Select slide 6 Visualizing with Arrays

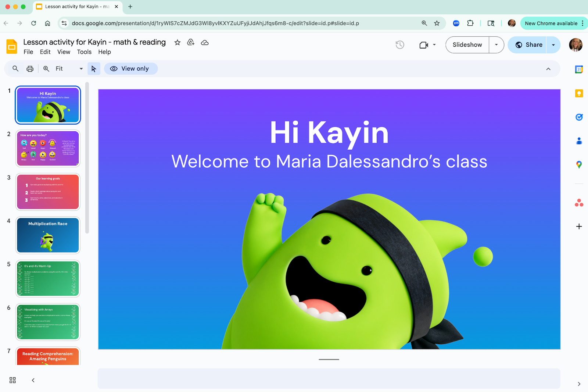[48, 322]
